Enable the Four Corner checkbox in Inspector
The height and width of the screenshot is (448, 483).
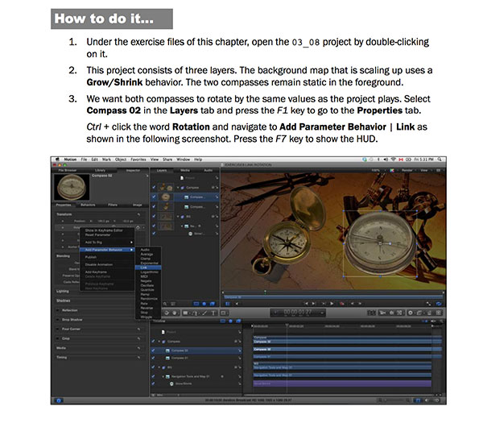(x=58, y=329)
